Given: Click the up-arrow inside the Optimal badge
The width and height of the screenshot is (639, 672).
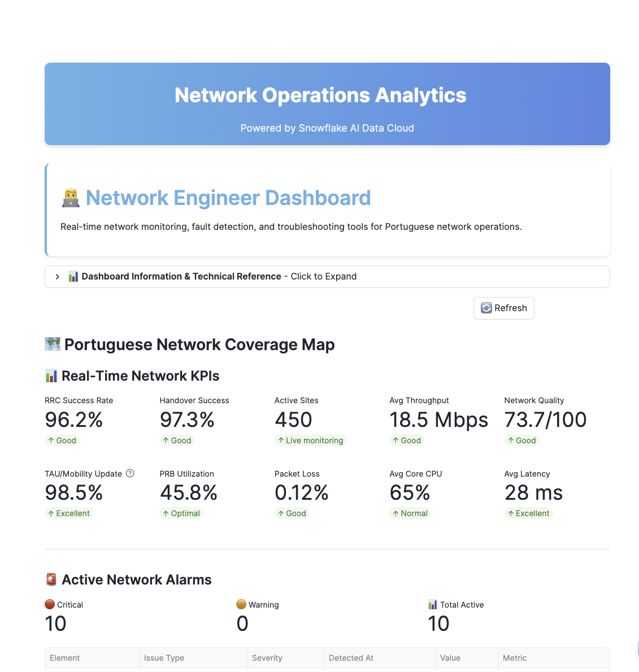Looking at the screenshot, I should tap(167, 513).
